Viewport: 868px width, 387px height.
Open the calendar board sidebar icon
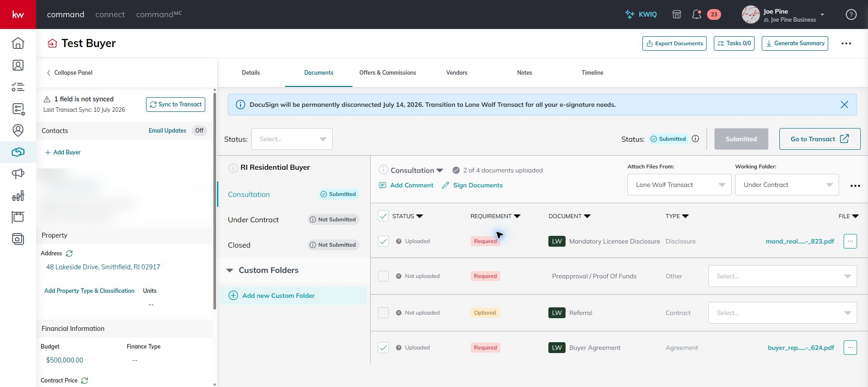click(18, 217)
